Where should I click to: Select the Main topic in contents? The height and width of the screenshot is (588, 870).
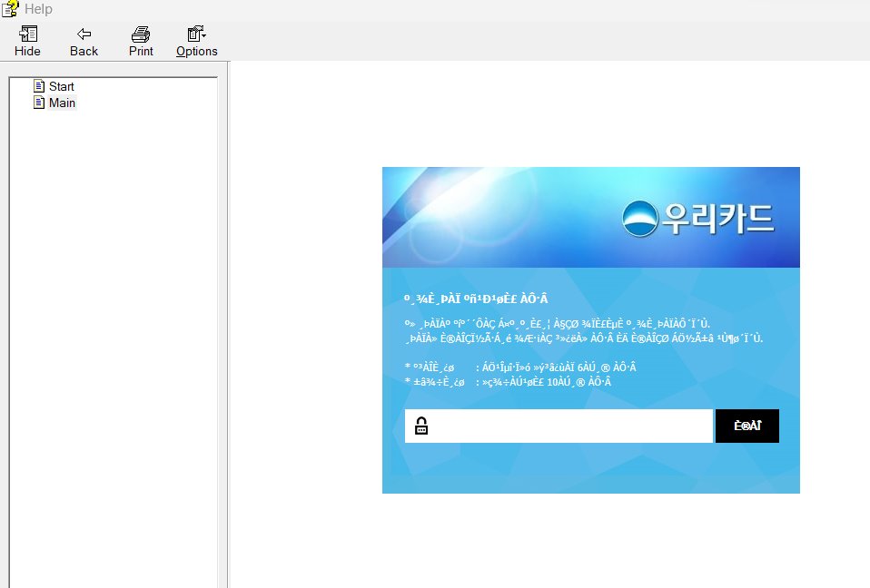[62, 103]
